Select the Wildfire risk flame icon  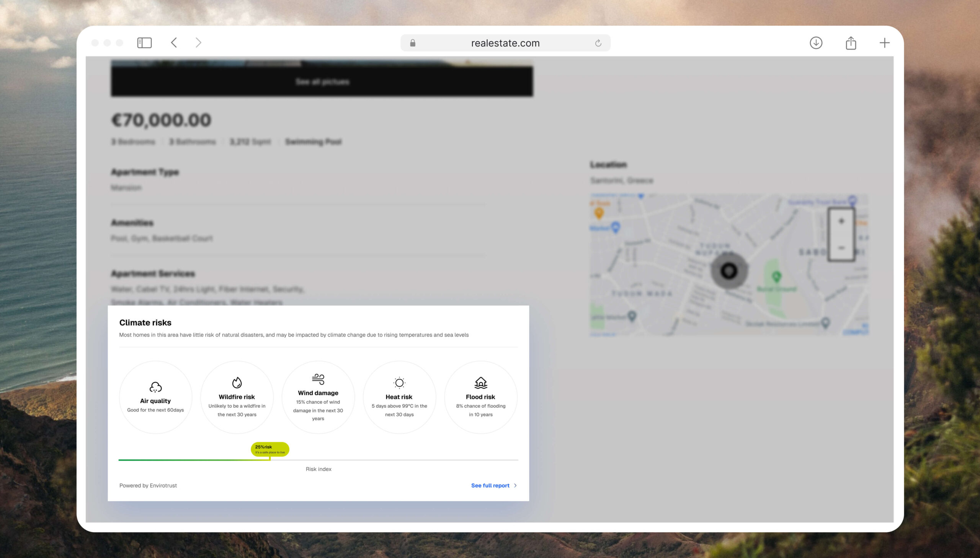pyautogui.click(x=237, y=382)
